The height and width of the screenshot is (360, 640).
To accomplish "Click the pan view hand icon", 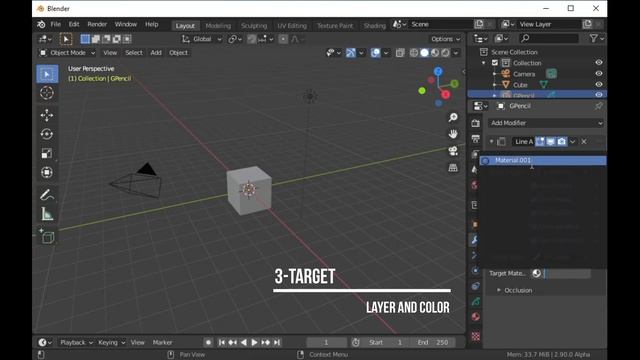I will (x=453, y=134).
